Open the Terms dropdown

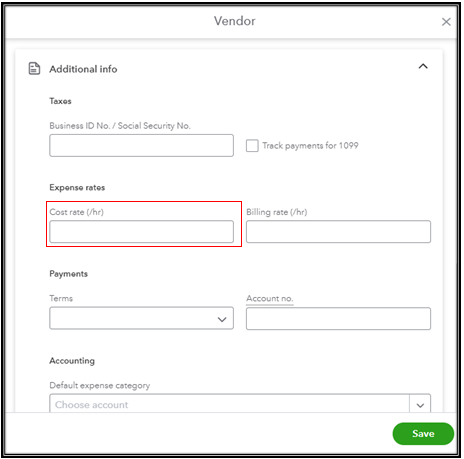141,318
